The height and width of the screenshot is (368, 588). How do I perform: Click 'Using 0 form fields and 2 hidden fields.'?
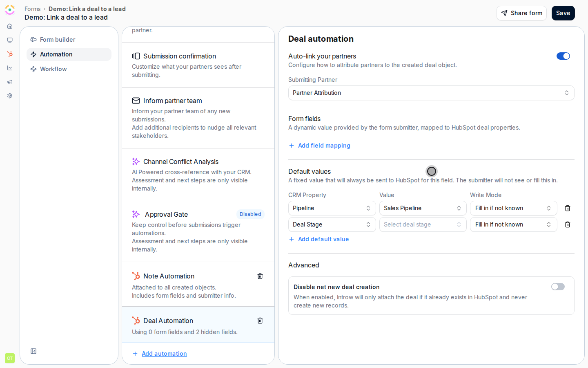point(185,332)
